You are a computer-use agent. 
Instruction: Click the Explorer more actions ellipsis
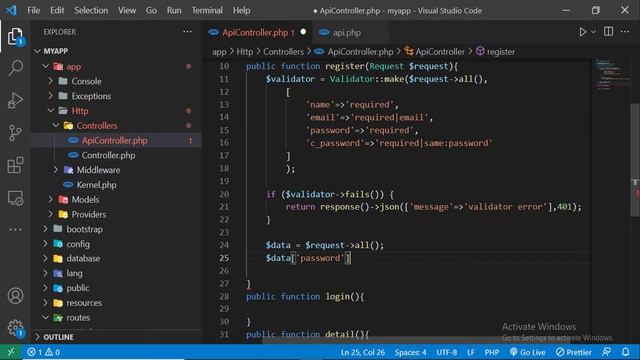click(187, 32)
